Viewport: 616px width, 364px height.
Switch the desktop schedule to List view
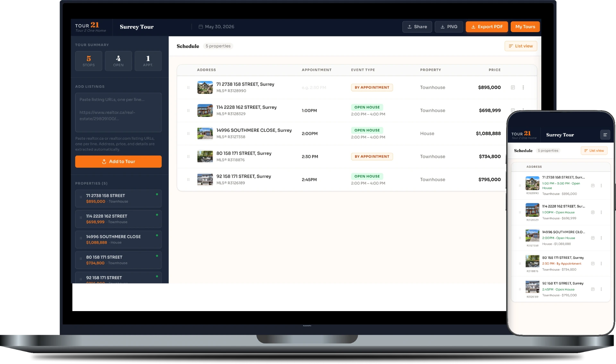520,46
